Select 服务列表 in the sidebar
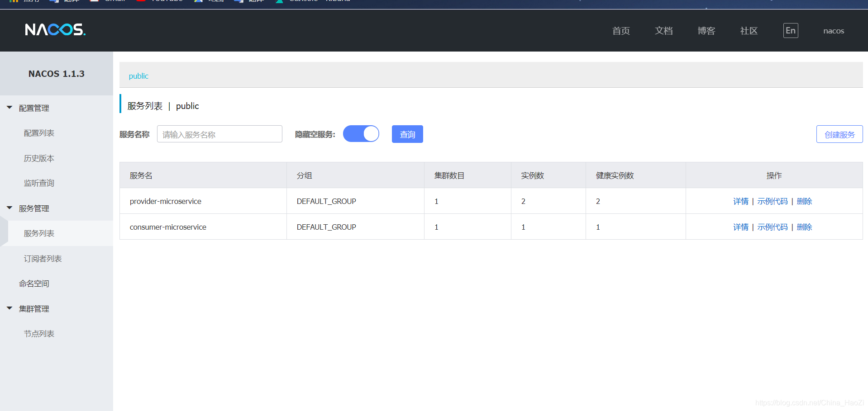 coord(39,233)
